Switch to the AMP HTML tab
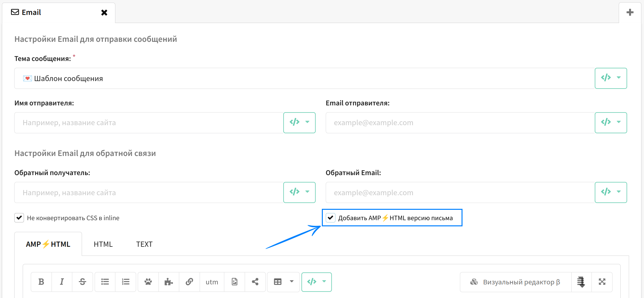Image resolution: width=644 pixels, height=298 pixels. [48, 244]
